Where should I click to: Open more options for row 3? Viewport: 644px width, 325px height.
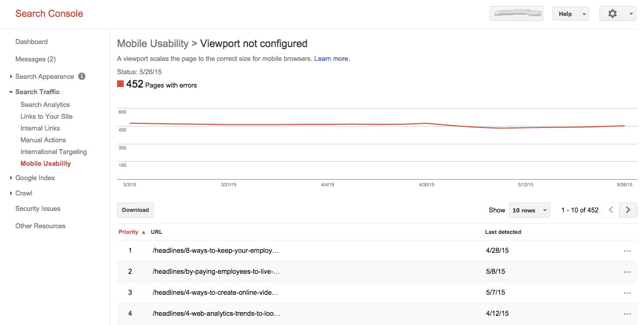click(x=627, y=293)
